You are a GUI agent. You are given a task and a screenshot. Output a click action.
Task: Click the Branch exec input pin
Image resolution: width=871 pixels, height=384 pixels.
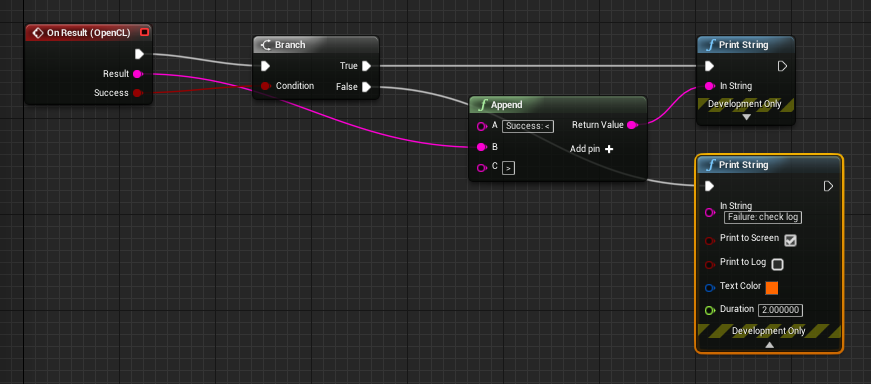tap(266, 66)
